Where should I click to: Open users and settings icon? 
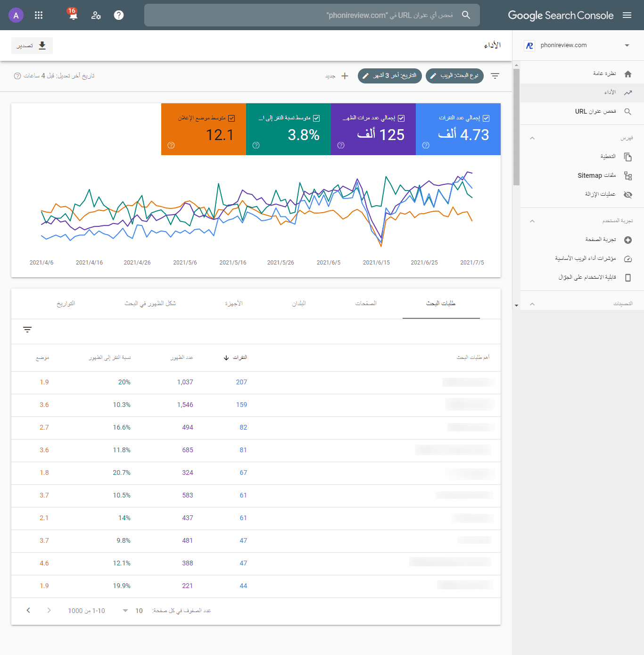[96, 15]
